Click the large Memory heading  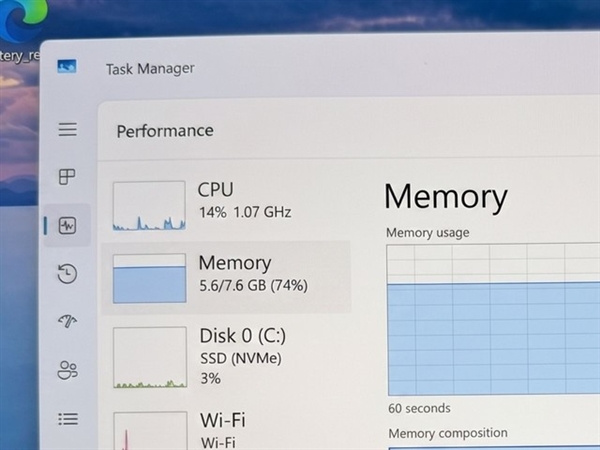pyautogui.click(x=446, y=197)
